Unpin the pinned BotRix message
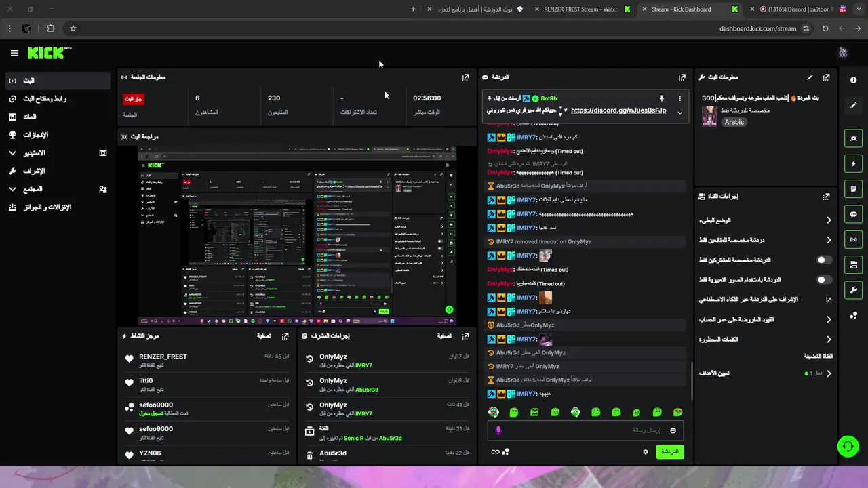The image size is (868, 488). click(662, 98)
